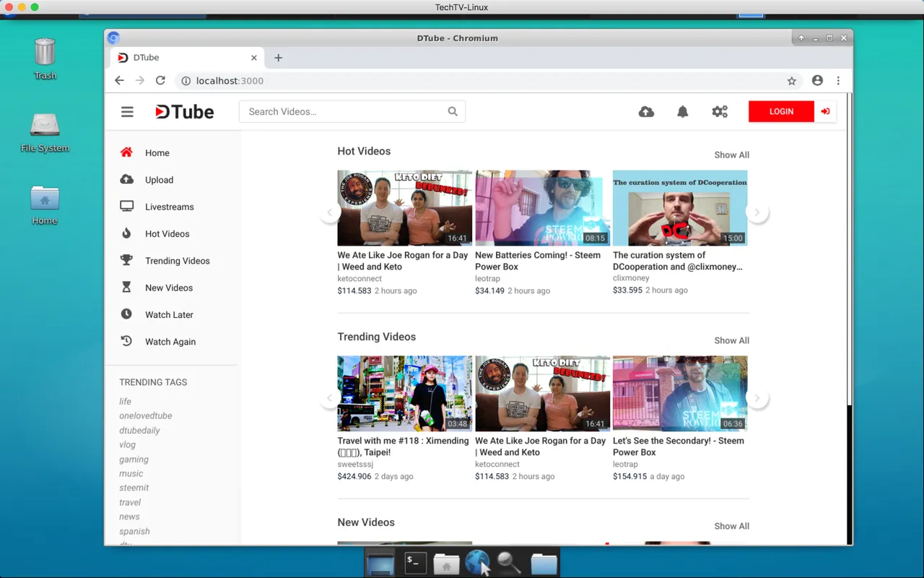The image size is (924, 578).
Task: Open the music trending tag
Action: (131, 473)
